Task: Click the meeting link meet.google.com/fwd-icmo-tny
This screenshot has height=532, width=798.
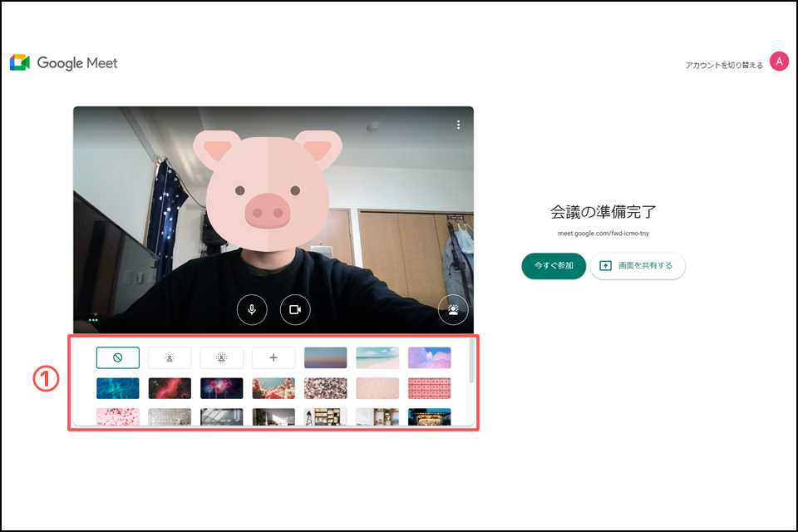Action: click(x=606, y=234)
